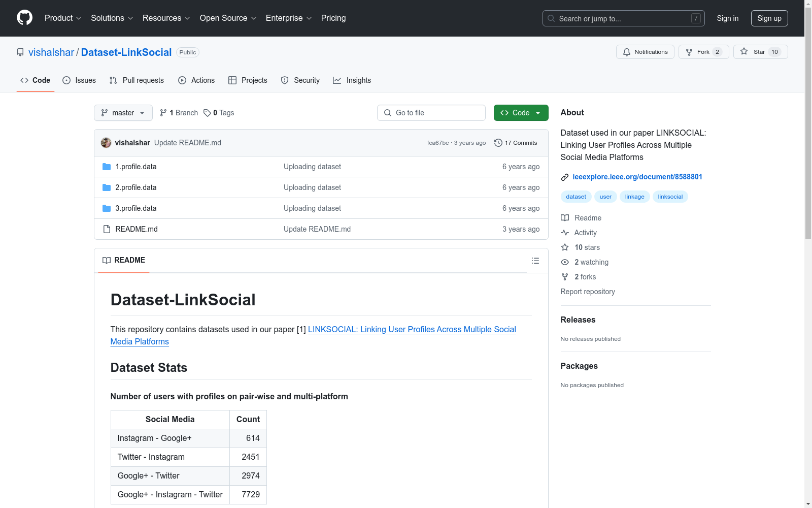812x508 pixels.
Task: Jump to Readme from About sidebar
Action: (581, 218)
